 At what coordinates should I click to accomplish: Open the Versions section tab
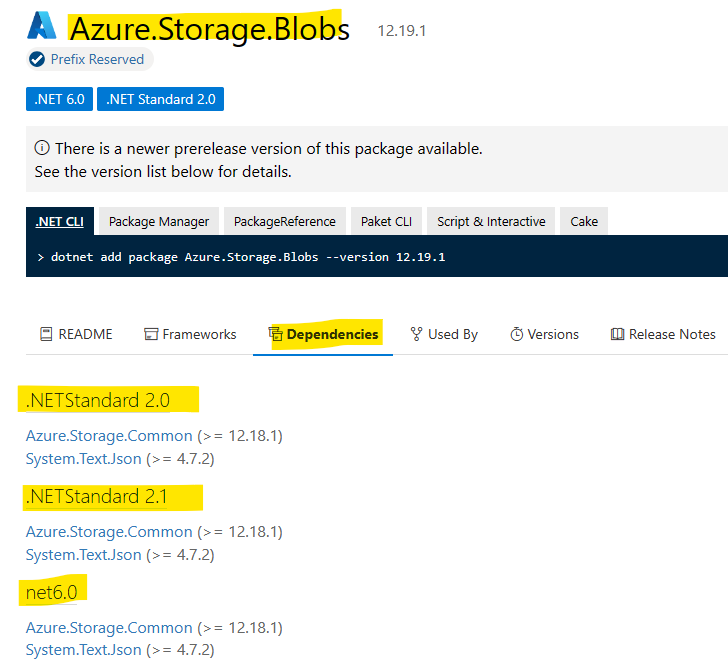click(545, 334)
